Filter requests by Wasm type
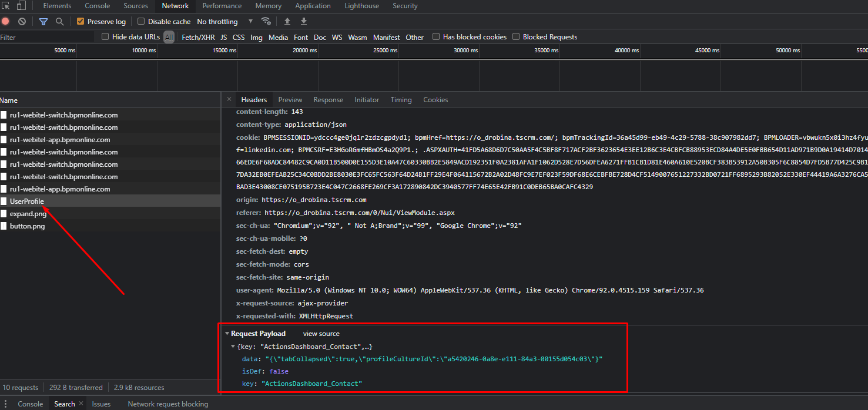Viewport: 868px width, 410px height. point(357,37)
